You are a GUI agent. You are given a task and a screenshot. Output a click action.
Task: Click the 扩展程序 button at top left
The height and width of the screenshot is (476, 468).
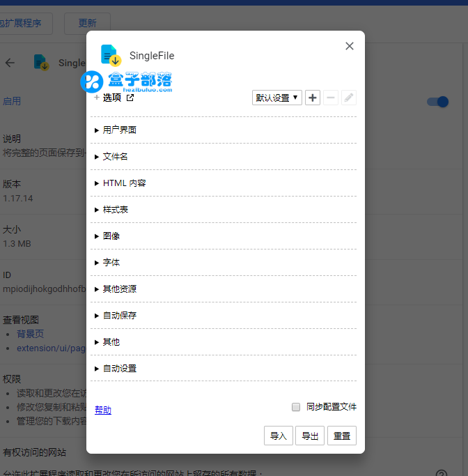tap(24, 24)
